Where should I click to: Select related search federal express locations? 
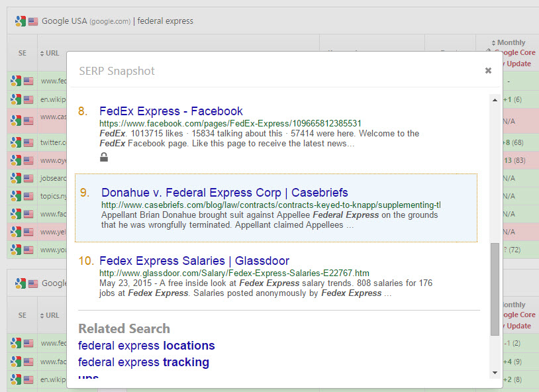pos(146,346)
